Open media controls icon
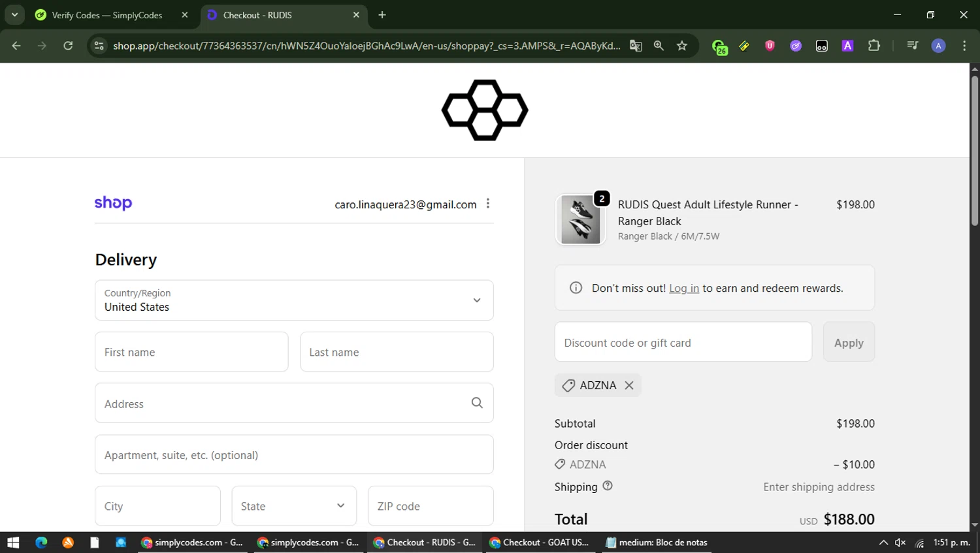This screenshot has height=553, width=980. click(913, 46)
